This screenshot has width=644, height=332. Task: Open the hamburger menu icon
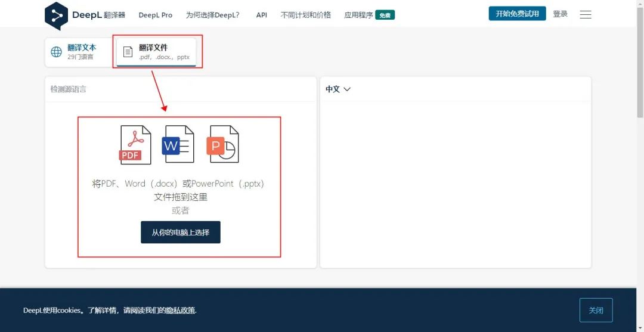586,15
